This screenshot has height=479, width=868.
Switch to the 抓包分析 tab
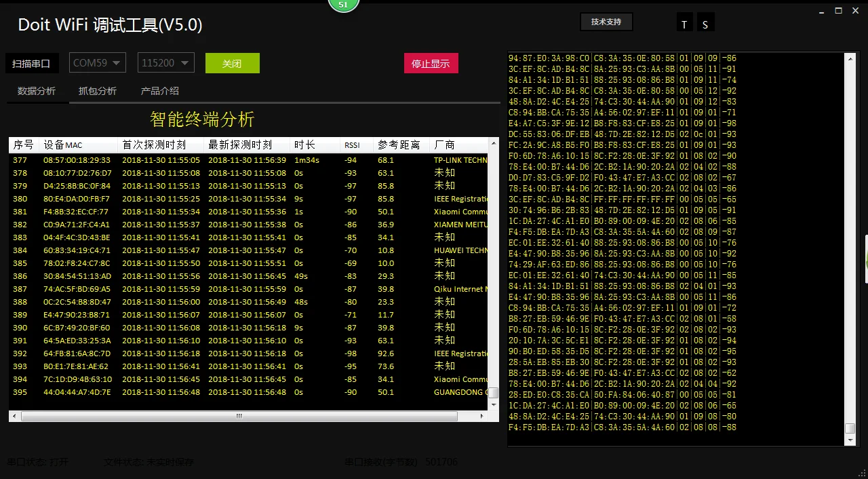98,91
